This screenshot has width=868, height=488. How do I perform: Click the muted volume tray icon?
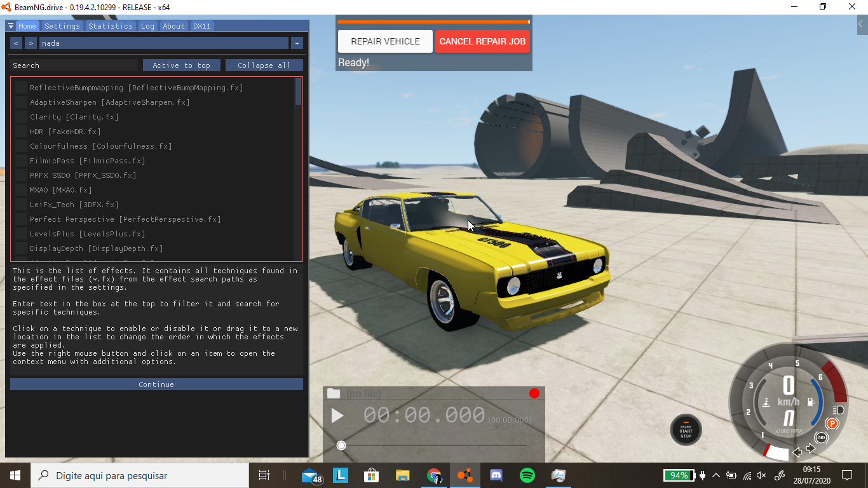[761, 475]
